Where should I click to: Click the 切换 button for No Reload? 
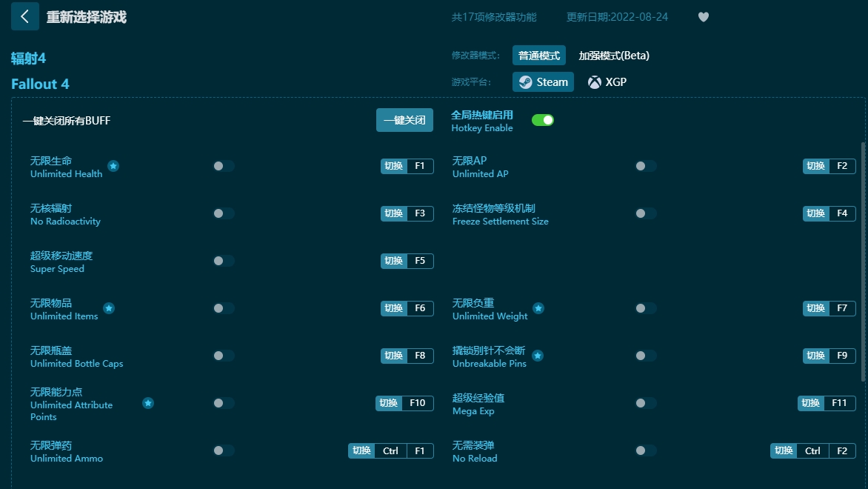pyautogui.click(x=784, y=450)
